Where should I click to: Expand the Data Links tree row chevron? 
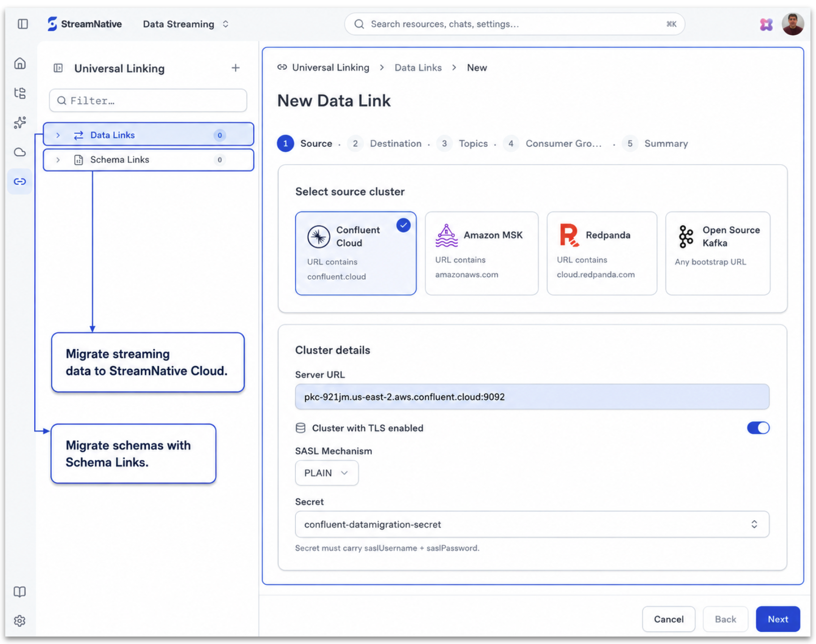[x=58, y=135]
